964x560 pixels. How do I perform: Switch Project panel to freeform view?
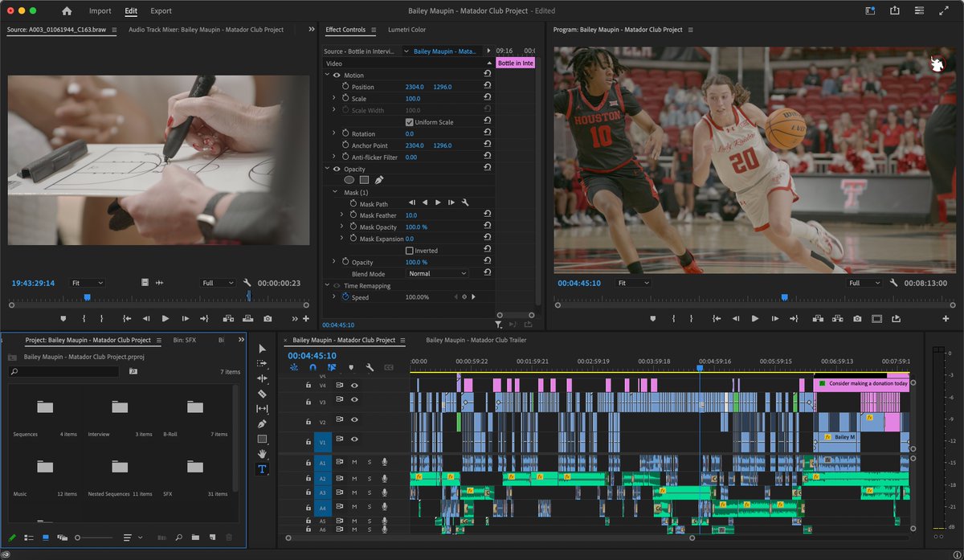point(63,537)
